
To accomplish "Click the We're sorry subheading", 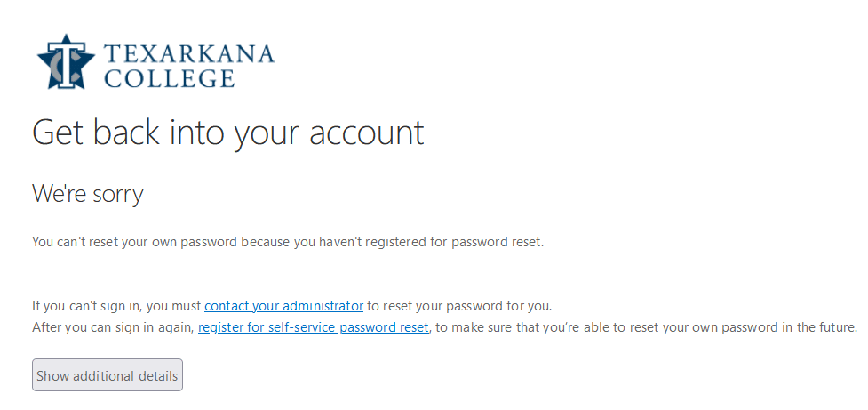I will pos(88,193).
